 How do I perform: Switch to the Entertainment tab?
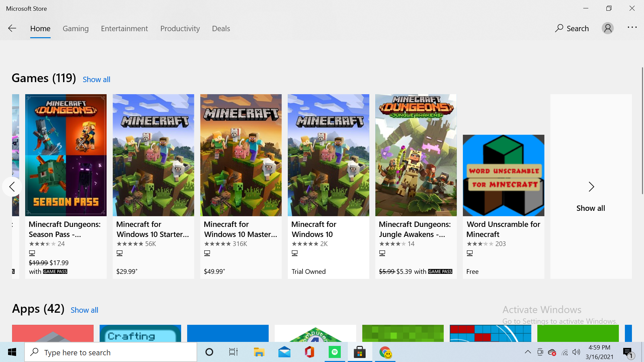(x=124, y=28)
